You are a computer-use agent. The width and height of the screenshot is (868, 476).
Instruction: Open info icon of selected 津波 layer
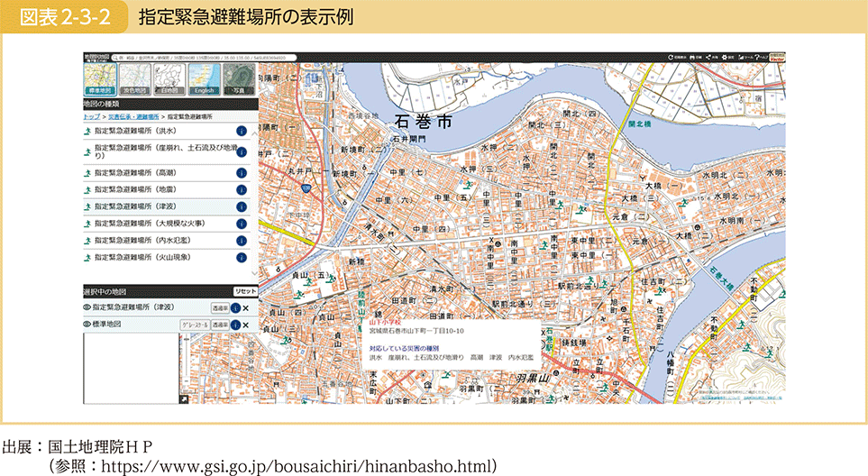(x=236, y=308)
